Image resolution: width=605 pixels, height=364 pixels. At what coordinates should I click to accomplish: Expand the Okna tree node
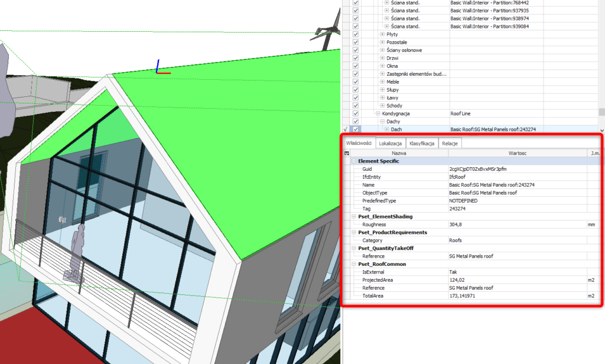[382, 66]
